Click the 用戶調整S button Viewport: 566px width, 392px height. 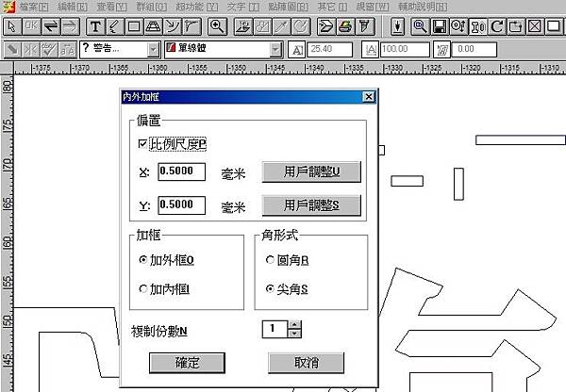(311, 205)
